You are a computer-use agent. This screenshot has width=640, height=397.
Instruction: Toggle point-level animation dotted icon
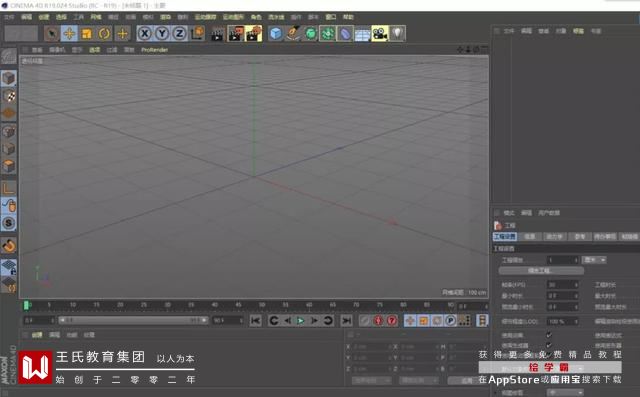coord(464,321)
